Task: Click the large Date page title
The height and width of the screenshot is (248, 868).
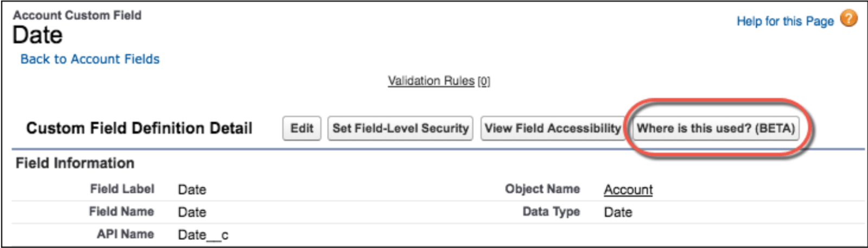Action: coord(37,35)
